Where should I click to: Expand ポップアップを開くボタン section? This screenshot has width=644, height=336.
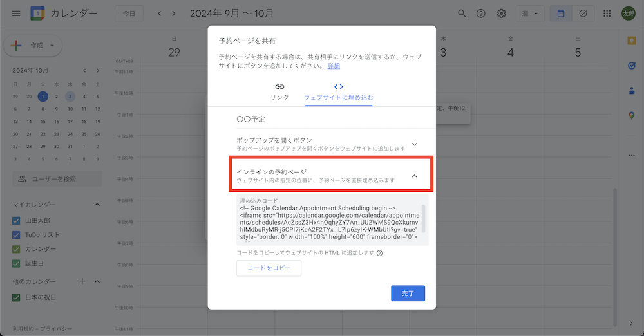tap(415, 144)
